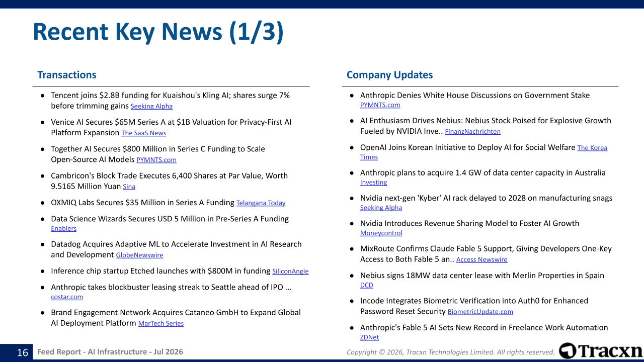The image size is (644, 362).
Task: Click the Tencent joins $2.8B funding headline
Action: pos(171,101)
